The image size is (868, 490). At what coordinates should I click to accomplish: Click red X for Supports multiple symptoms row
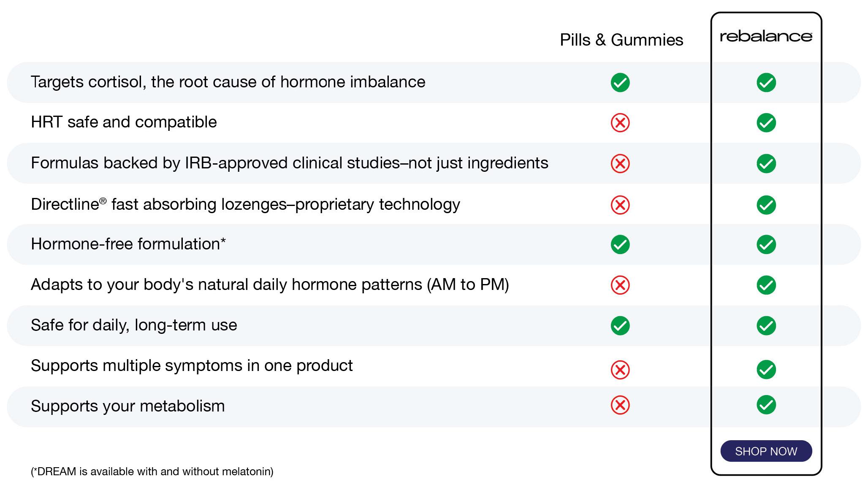pos(620,370)
